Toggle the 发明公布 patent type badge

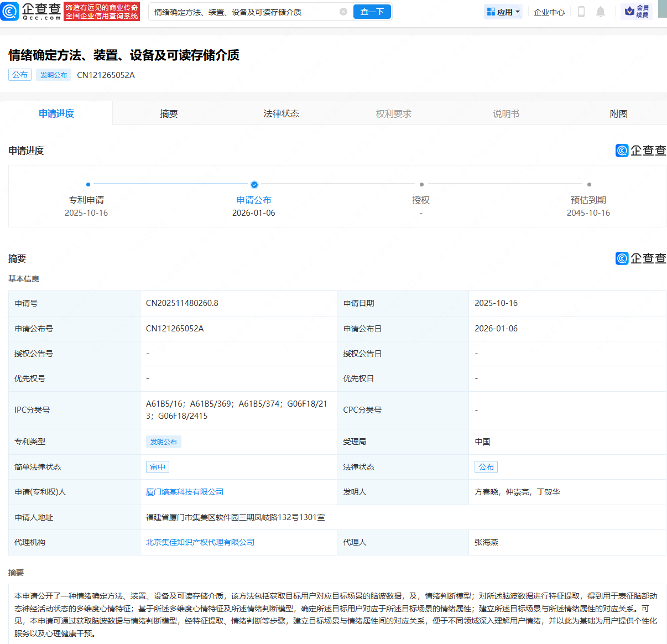click(164, 442)
